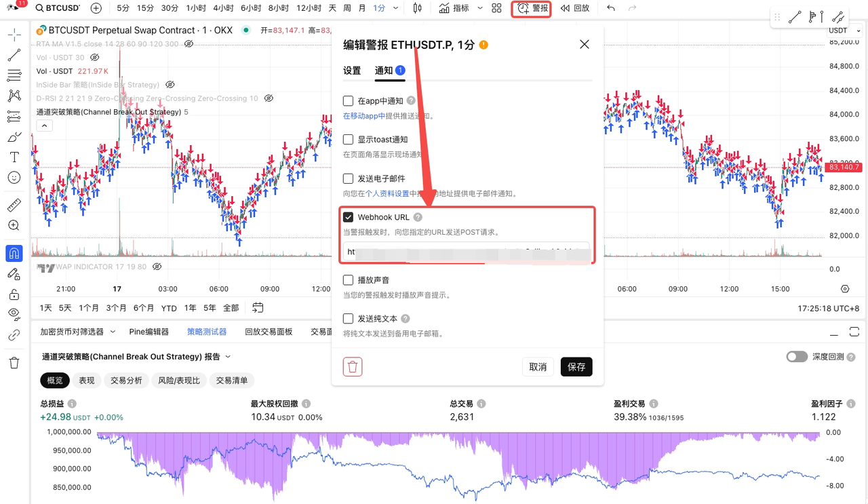
Task: Enable stay-in-drawing-mode pencil lock
Action: (x=14, y=274)
